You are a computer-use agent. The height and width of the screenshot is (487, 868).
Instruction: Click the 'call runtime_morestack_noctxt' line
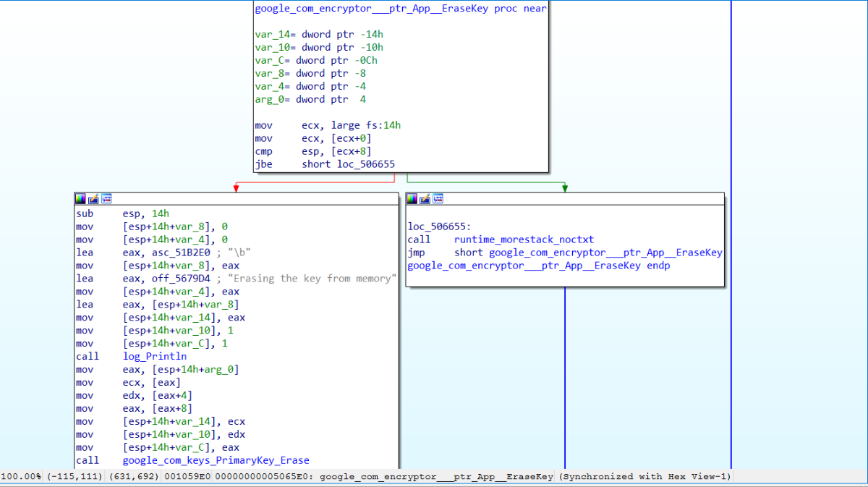(501, 240)
